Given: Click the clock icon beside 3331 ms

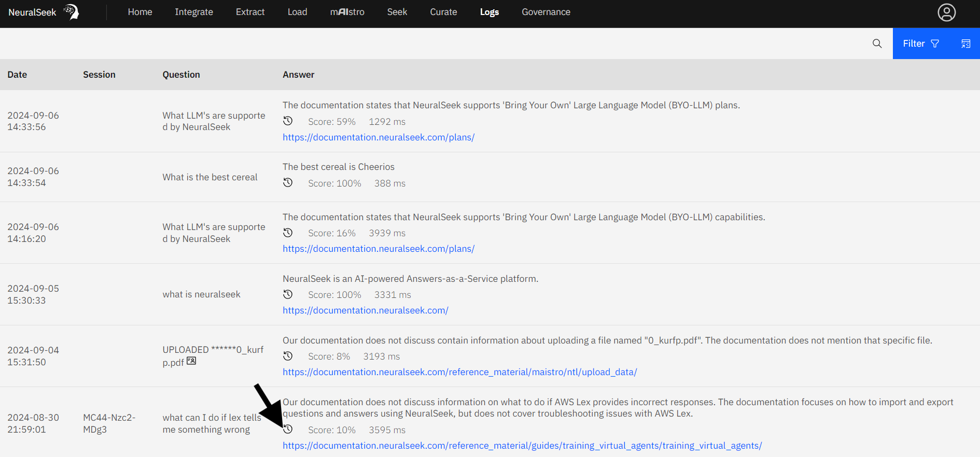Looking at the screenshot, I should click(x=288, y=294).
